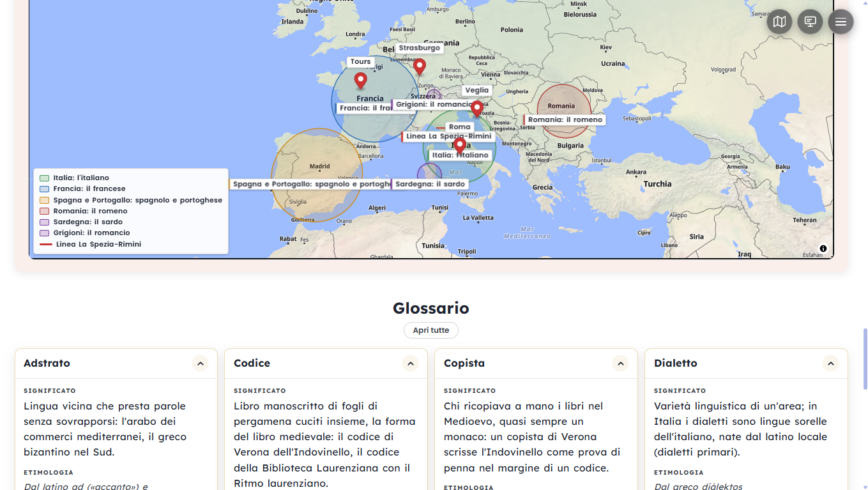Click the Tours red map pin
Screen dimensions: 868x490
click(360, 80)
